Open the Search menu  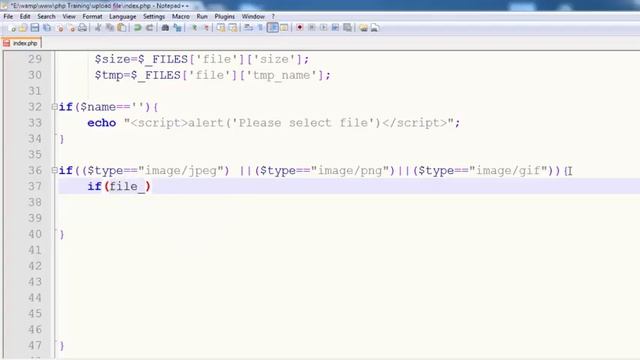[46, 16]
